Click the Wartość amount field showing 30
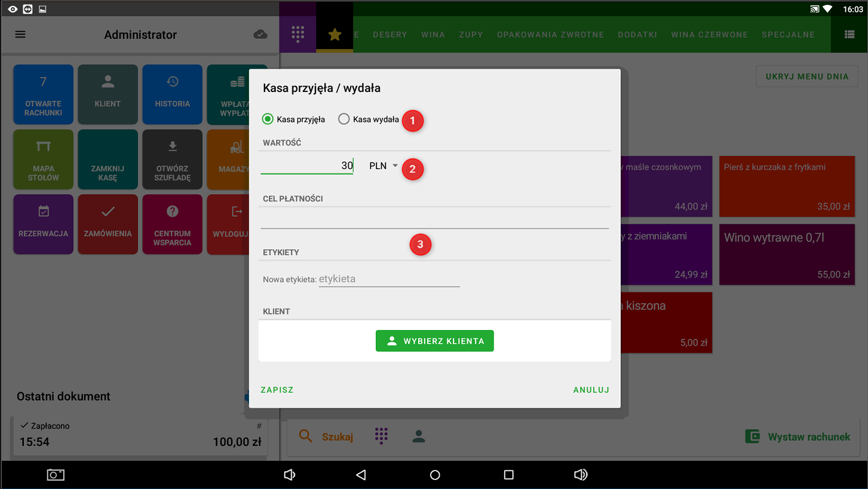This screenshot has width=868, height=489. pos(307,166)
